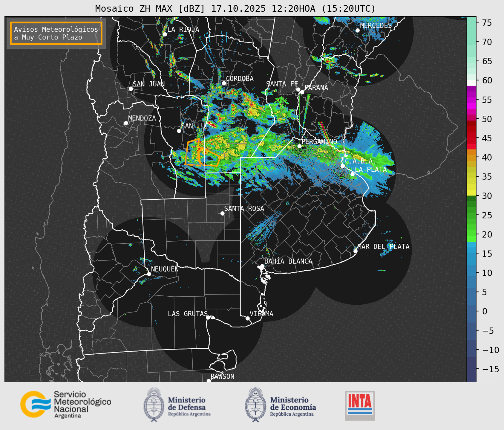Click the MAR DEL PLATA city label
The image size is (504, 430).
383,247
